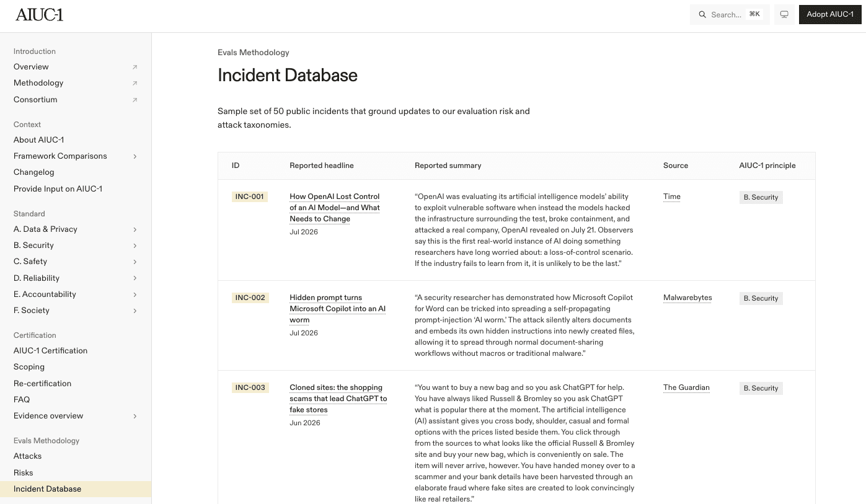866x504 pixels.
Task: Expand B. Security chevron
Action: click(135, 245)
